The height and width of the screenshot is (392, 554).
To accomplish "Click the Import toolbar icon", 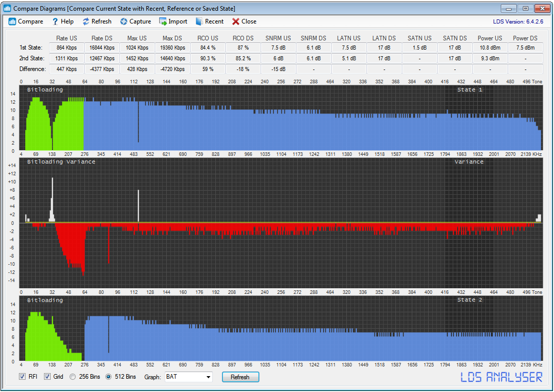I will point(163,21).
